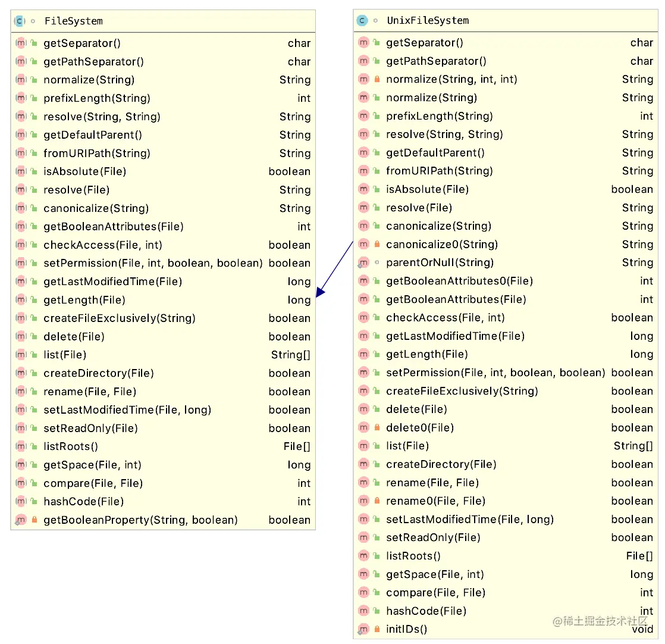This screenshot has height=644, width=665.
Task: Select the FileSystem class title
Action: 73,21
